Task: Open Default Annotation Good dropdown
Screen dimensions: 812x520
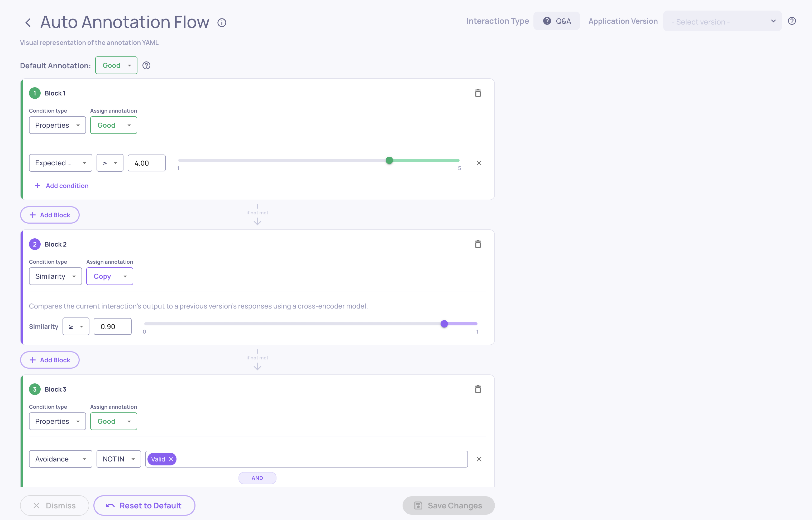Action: tap(116, 65)
